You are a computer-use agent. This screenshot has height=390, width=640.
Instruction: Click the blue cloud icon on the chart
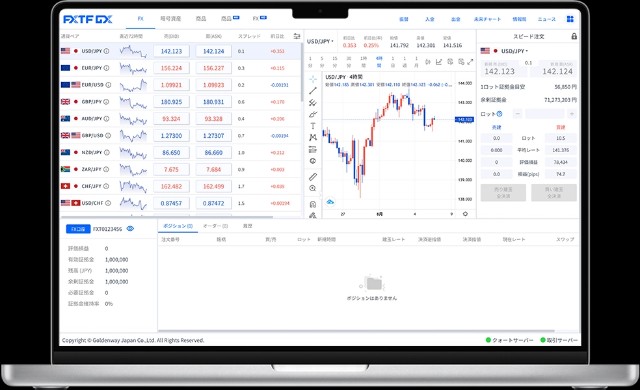[330, 202]
